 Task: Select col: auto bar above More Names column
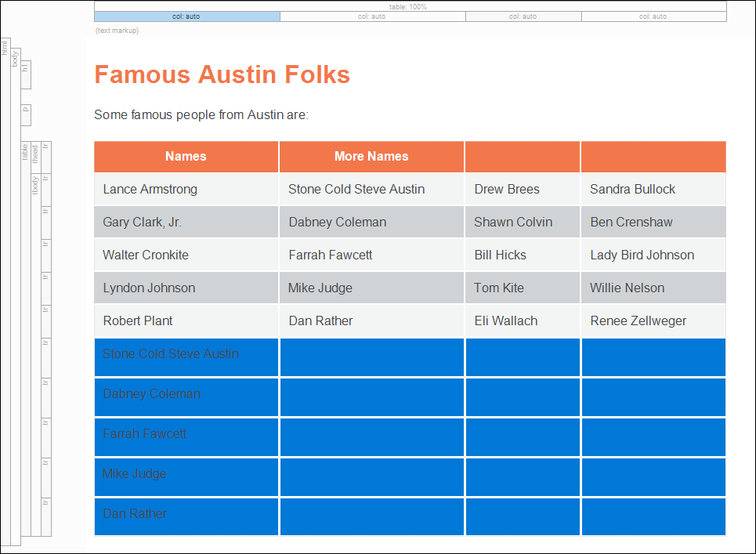point(373,16)
